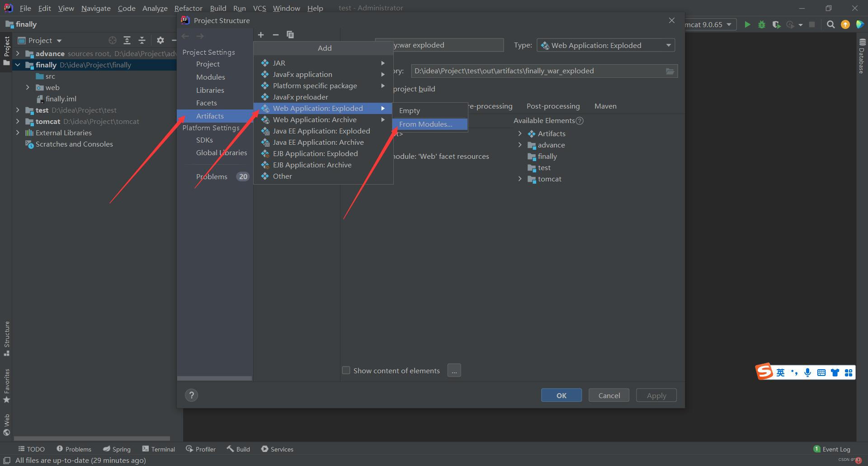Click the orange update arrow icon

pyautogui.click(x=845, y=24)
